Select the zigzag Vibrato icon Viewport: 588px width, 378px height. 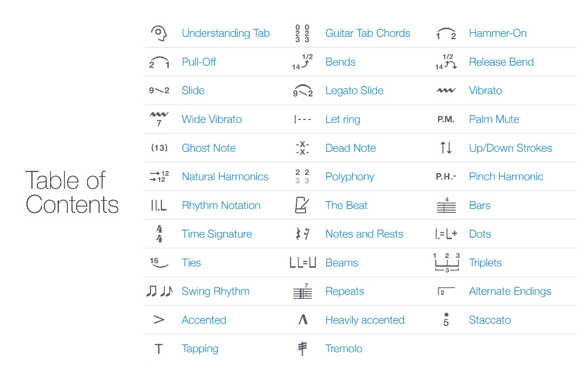(446, 91)
